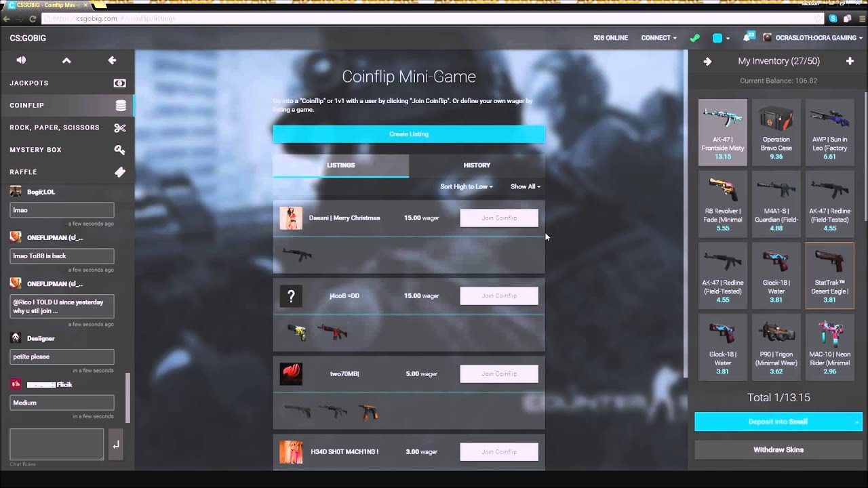Collapse the menu using the up chevron
Screen dimensions: 868x488
pyautogui.click(x=66, y=60)
